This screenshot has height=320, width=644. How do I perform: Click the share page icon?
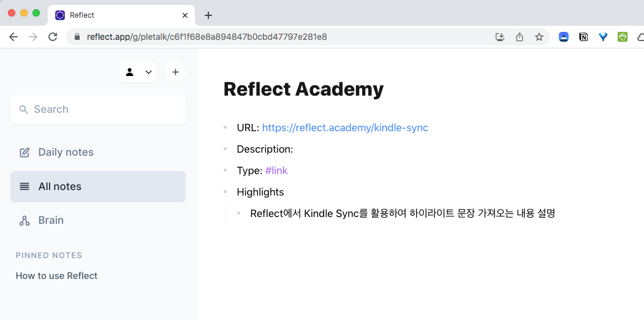[520, 37]
